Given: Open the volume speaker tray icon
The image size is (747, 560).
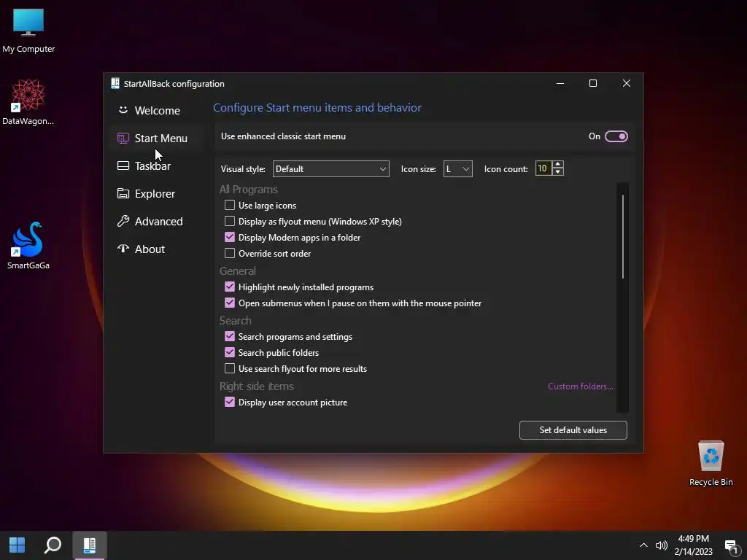Looking at the screenshot, I should click(x=661, y=545).
